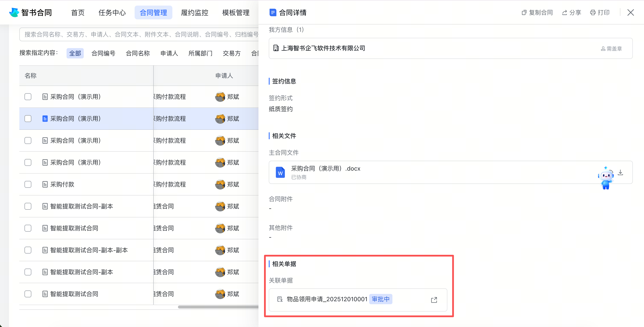Open the 物品领用申请_202512010001 link
644x327 pixels.
(x=327, y=299)
